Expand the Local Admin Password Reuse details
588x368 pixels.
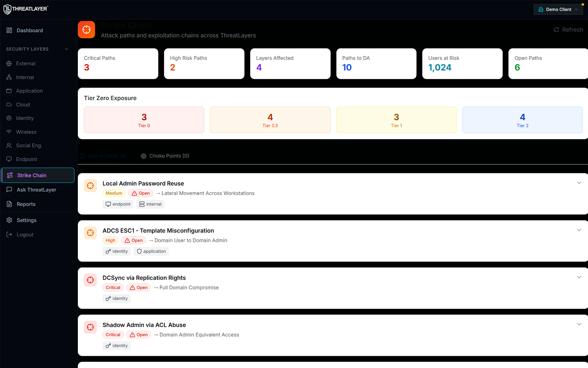pyautogui.click(x=579, y=182)
